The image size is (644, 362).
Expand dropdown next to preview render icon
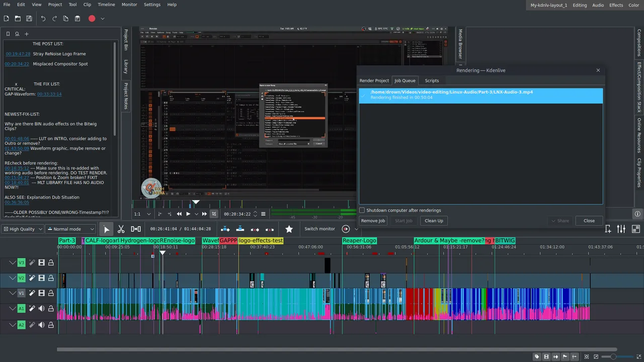(x=356, y=229)
